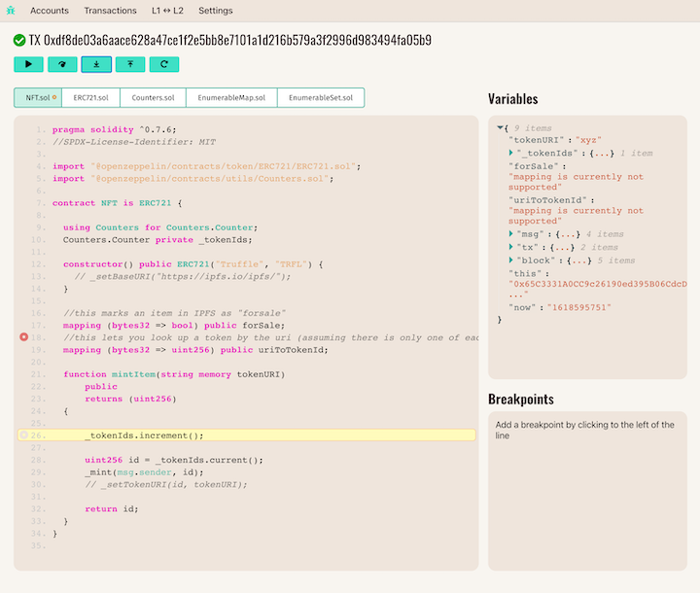Expand the "_tokenIds" variable
Image resolution: width=700 pixels, height=593 pixels.
point(511,154)
